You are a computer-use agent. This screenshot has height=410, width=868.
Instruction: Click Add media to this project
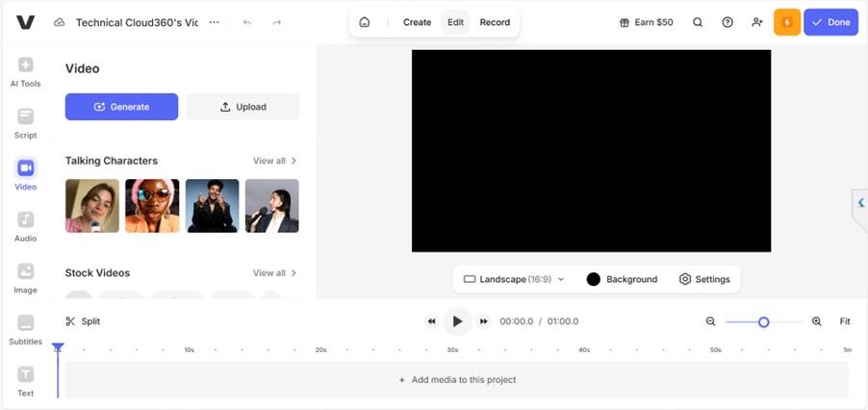457,380
